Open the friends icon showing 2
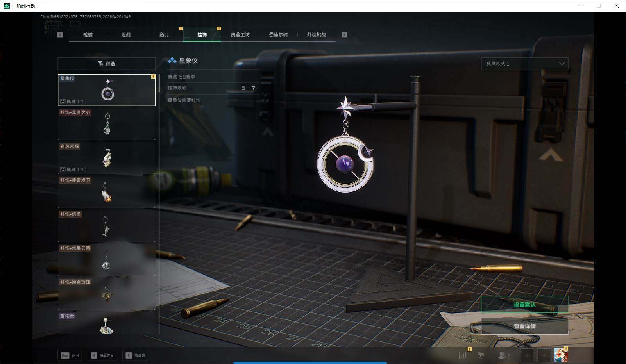This screenshot has height=364, width=626. click(504, 355)
